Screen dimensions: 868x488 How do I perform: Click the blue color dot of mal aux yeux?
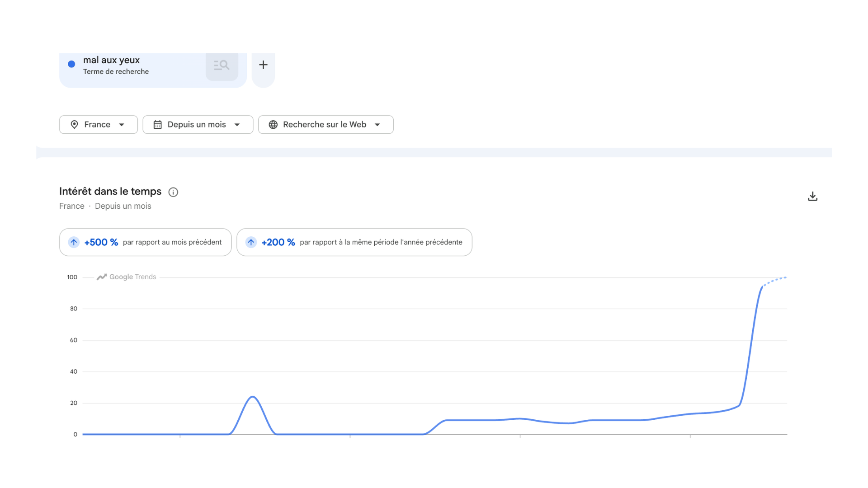(71, 64)
